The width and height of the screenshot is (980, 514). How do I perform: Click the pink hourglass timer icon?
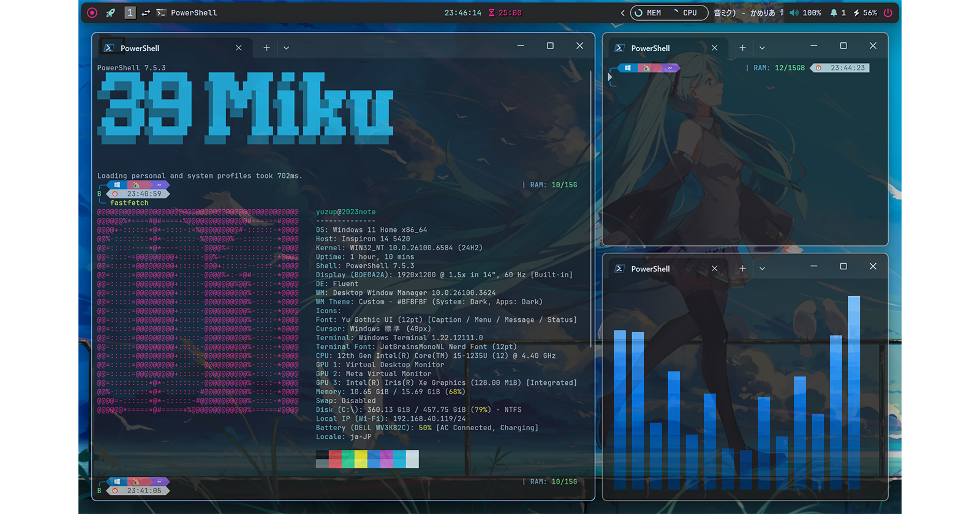(x=491, y=13)
